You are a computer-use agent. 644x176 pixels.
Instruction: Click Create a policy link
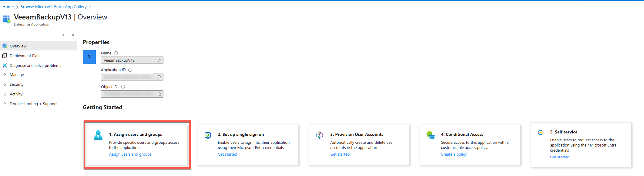click(454, 154)
